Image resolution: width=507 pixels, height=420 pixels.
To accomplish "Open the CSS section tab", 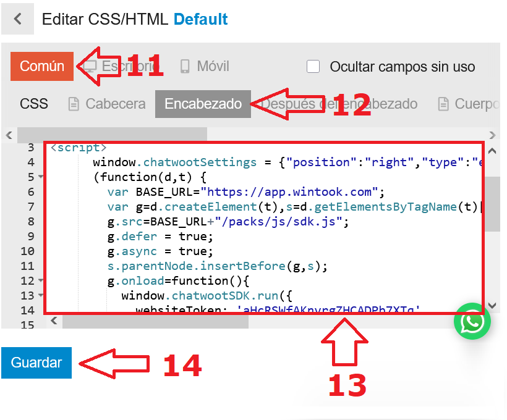I will coord(33,104).
